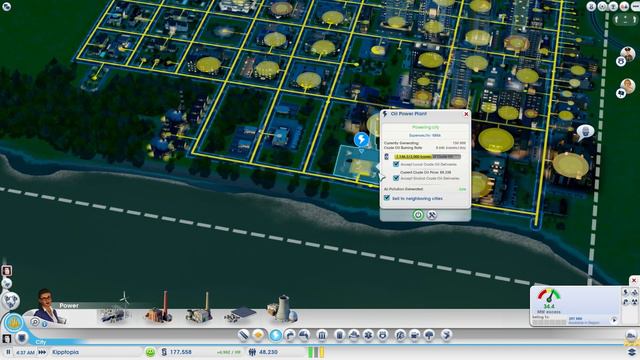Open the happiness green smiley face
640x360 pixels.
[x=150, y=352]
